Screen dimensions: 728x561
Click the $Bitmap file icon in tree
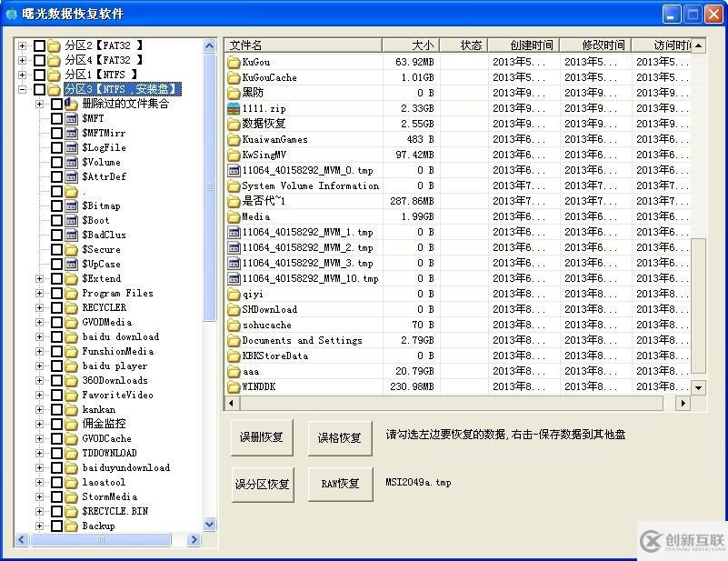tap(71, 205)
